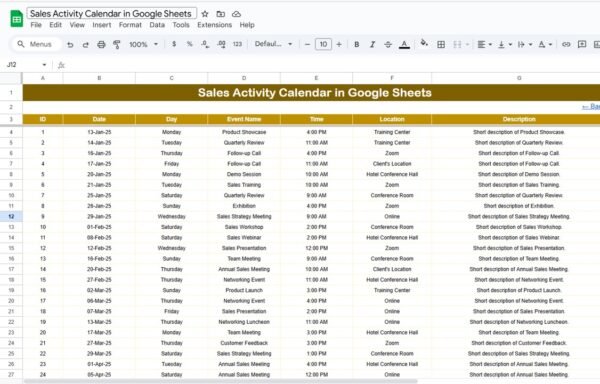Select the Product Launch event cell
The height and width of the screenshot is (384, 600).
[244, 290]
